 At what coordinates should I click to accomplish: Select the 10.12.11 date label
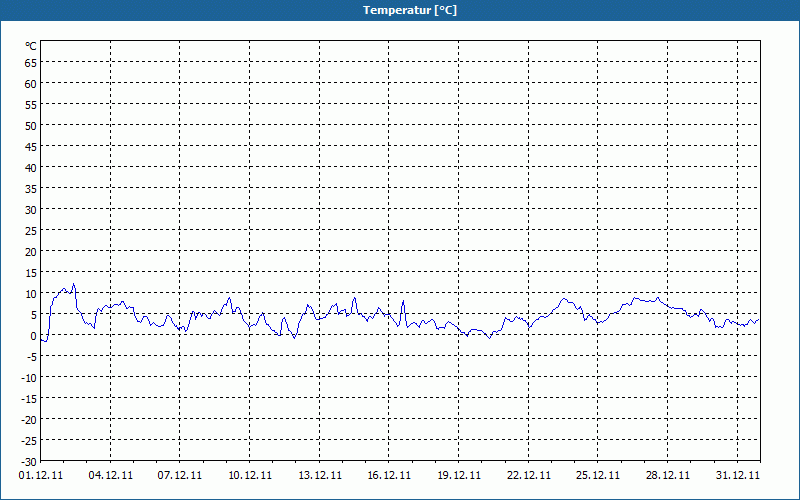[250, 475]
